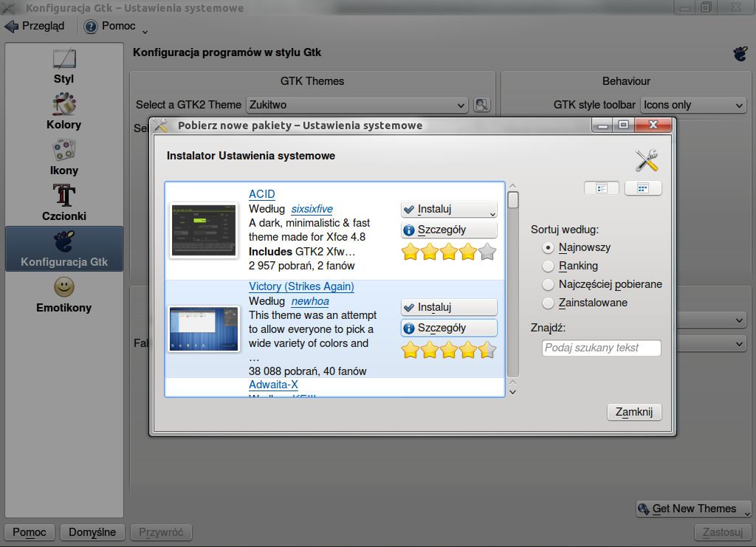
Task: Open the Pomoc help toolbar item
Action: [110, 26]
